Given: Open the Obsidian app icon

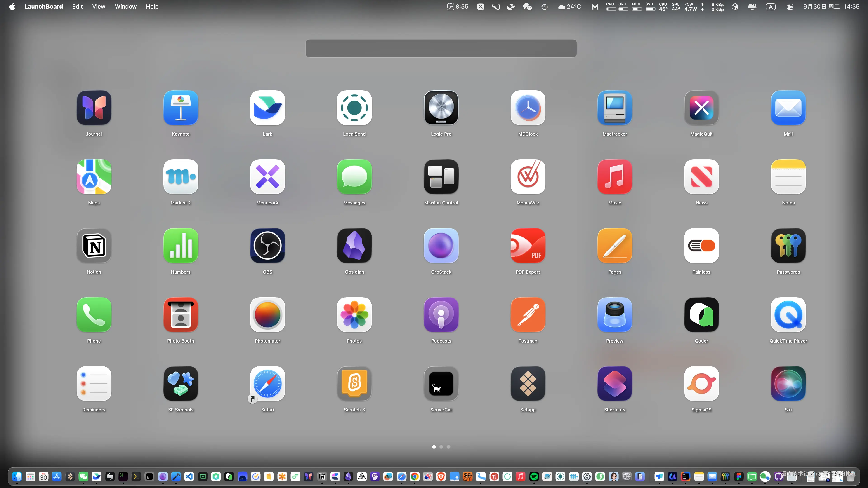Looking at the screenshot, I should [x=354, y=246].
